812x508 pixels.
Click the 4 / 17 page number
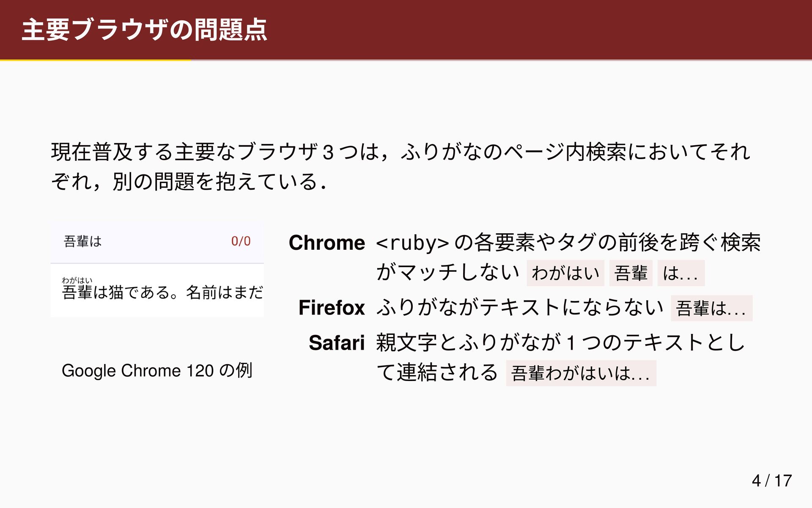(x=771, y=480)
